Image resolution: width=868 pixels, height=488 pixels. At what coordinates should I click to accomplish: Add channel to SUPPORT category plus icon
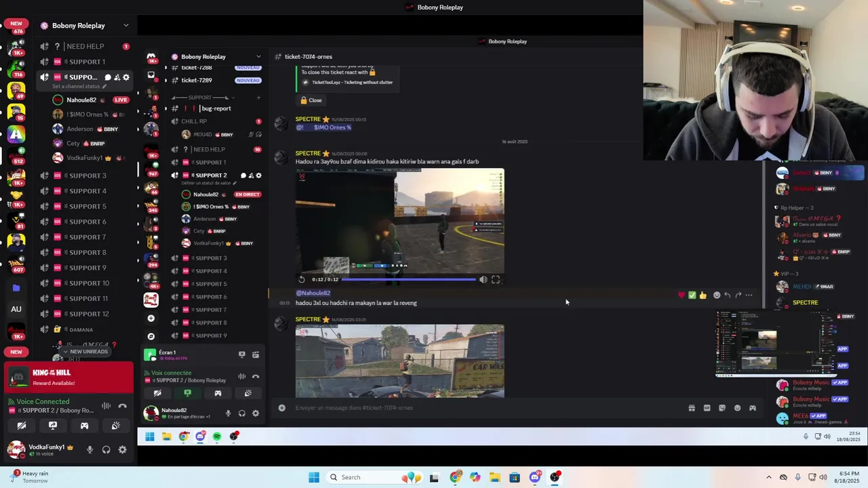click(258, 98)
